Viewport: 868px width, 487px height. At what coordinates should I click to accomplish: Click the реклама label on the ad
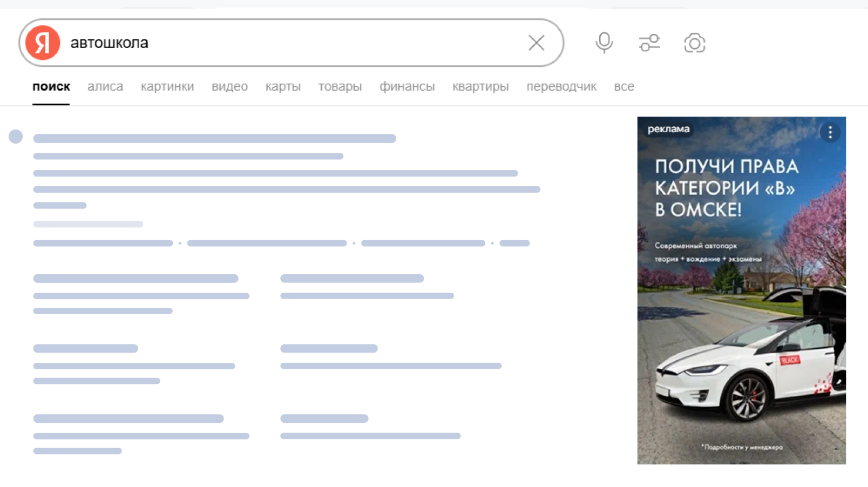pos(668,129)
